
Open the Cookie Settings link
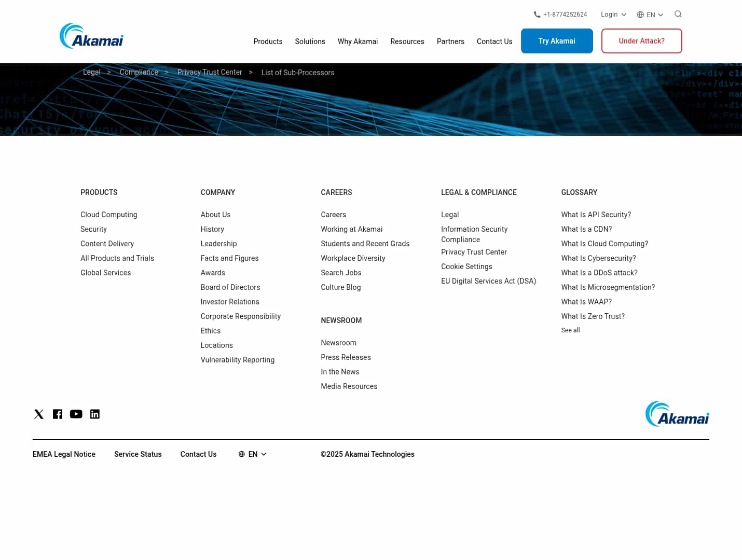467,267
